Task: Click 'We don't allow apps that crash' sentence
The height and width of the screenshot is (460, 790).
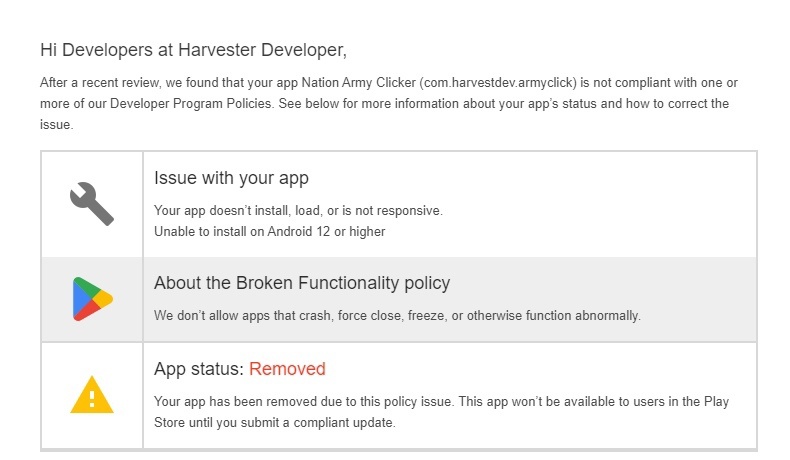Action: click(397, 316)
